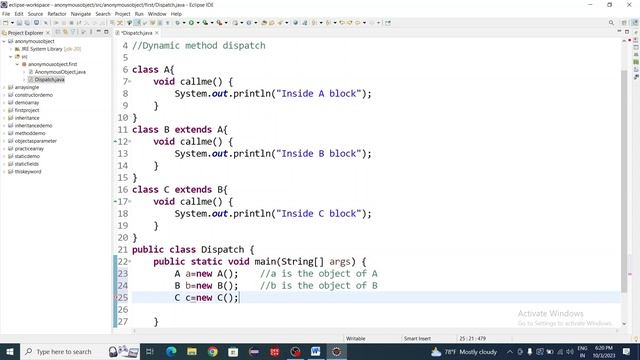Click the Windows Start button

point(9,351)
